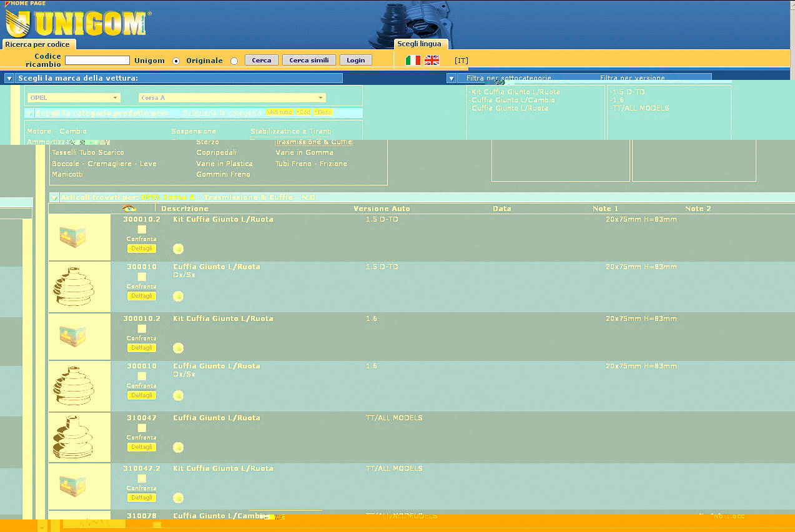Select the 'Motore - Cambio' category
The height and width of the screenshot is (532, 795).
pos(57,131)
